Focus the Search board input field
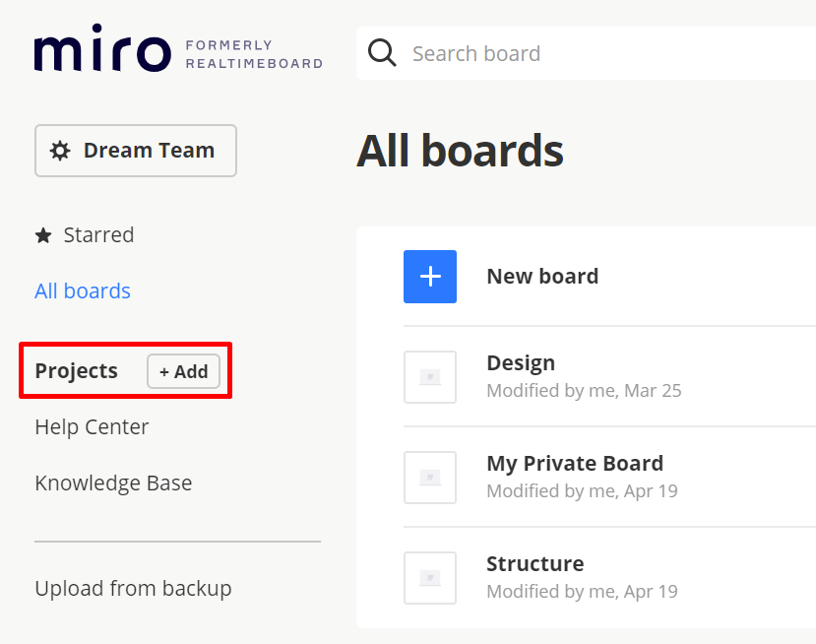Viewport: 816px width, 644px height. point(591,53)
